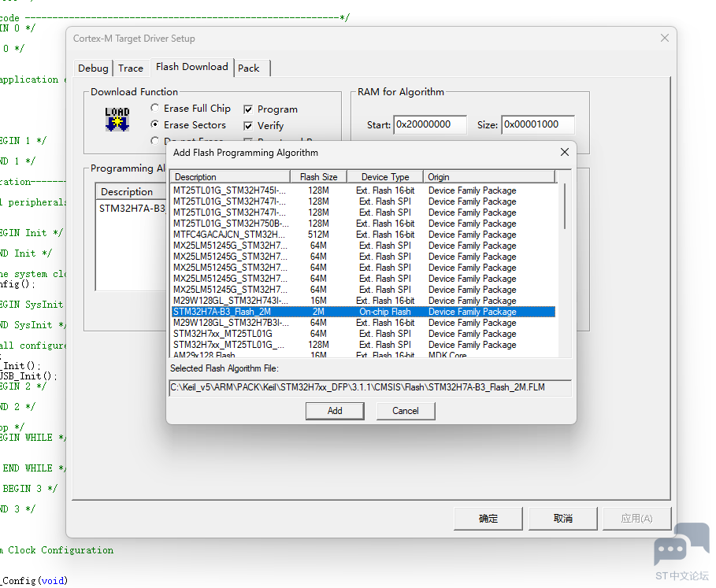The height and width of the screenshot is (588, 716).
Task: Select the STM32H7A-B3_Flash_2M row
Action: (363, 312)
